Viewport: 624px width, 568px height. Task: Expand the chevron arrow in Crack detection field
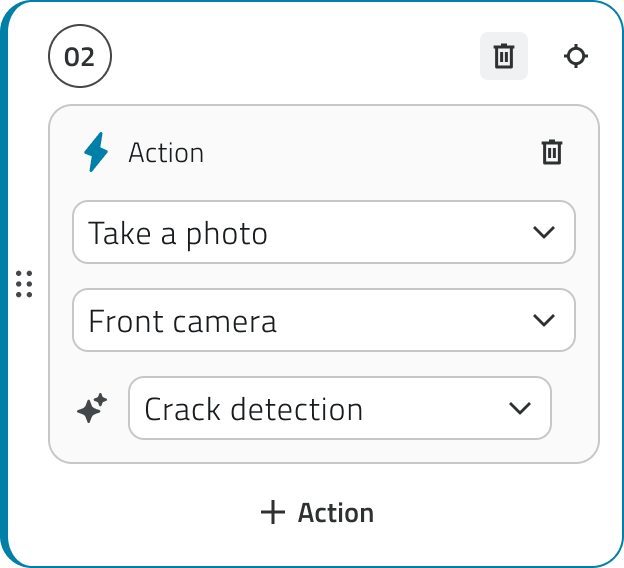(x=520, y=408)
